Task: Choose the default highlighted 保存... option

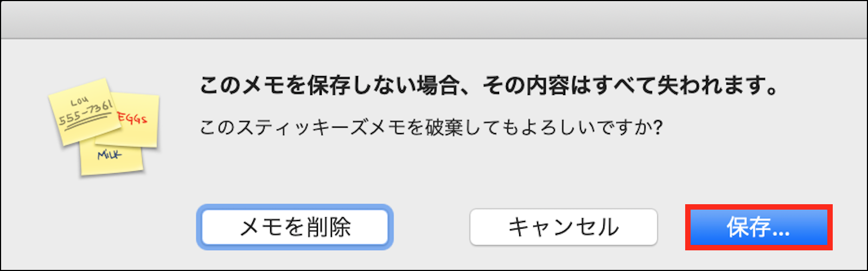Action: 758,227
